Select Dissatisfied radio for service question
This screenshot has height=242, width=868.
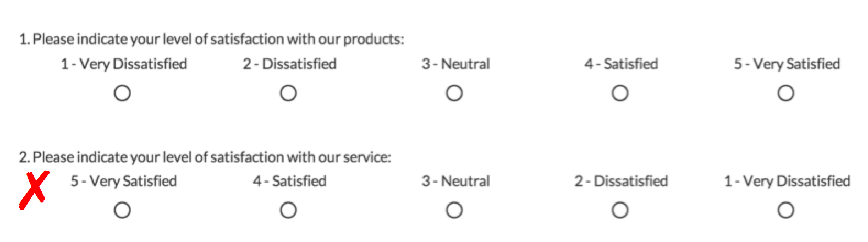620,210
